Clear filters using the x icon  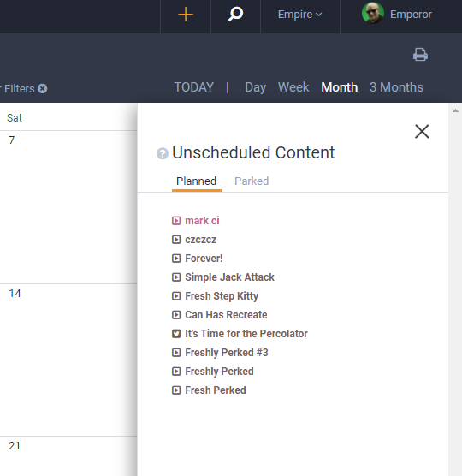43,89
